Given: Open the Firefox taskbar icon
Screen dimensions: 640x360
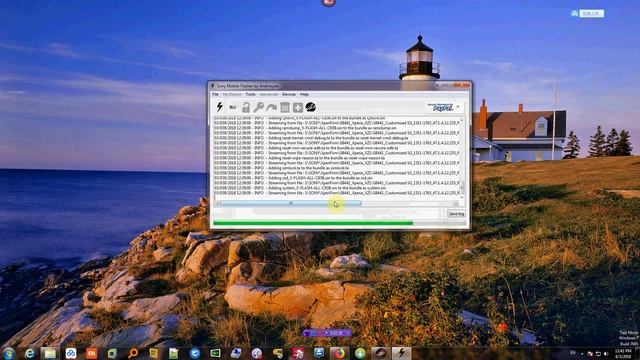Looking at the screenshot, I should [340, 353].
